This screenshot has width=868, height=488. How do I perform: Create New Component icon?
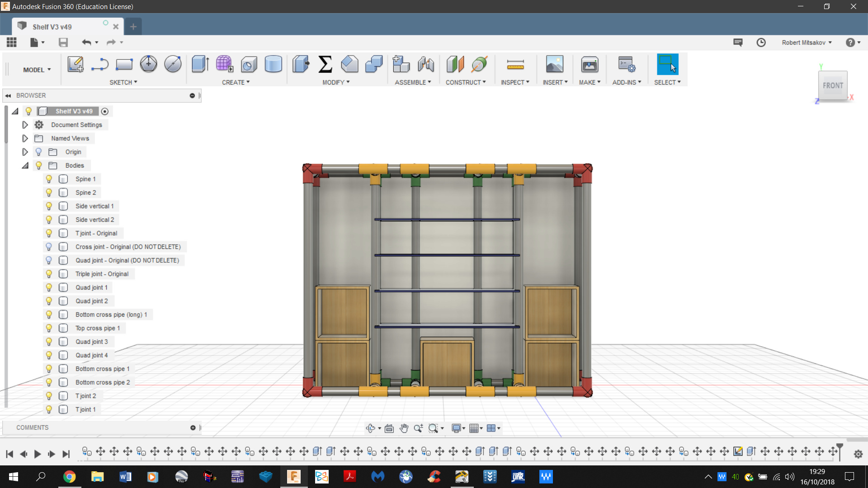pos(401,64)
